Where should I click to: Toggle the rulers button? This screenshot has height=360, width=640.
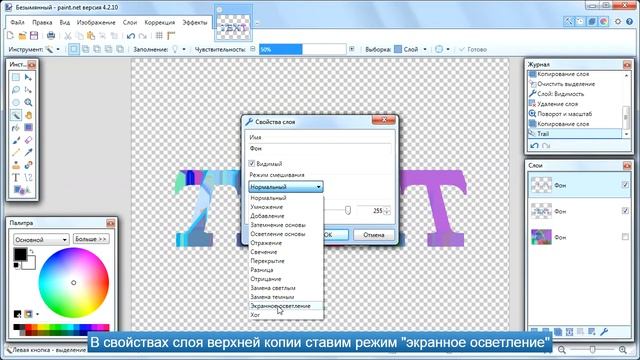171,36
